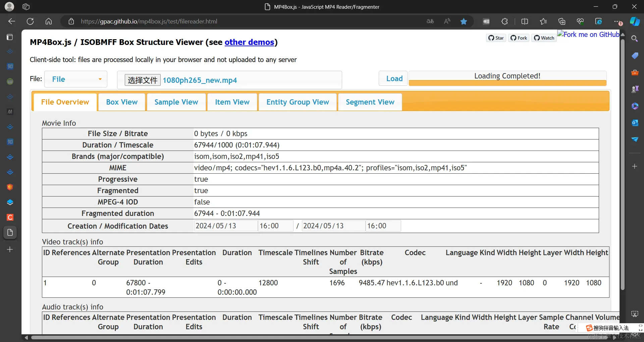Screen dimensions: 644x342
Task: Switch to the Box View tab
Action: pos(122,102)
